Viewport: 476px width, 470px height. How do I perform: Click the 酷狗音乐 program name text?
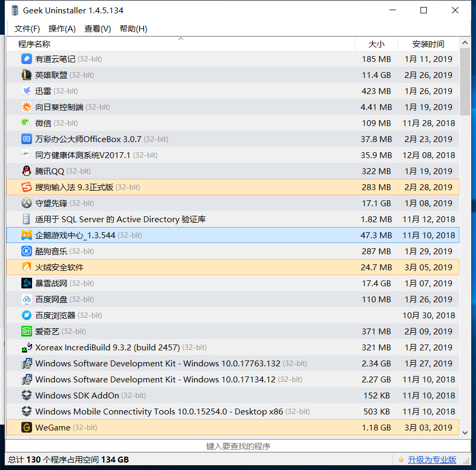(x=51, y=251)
